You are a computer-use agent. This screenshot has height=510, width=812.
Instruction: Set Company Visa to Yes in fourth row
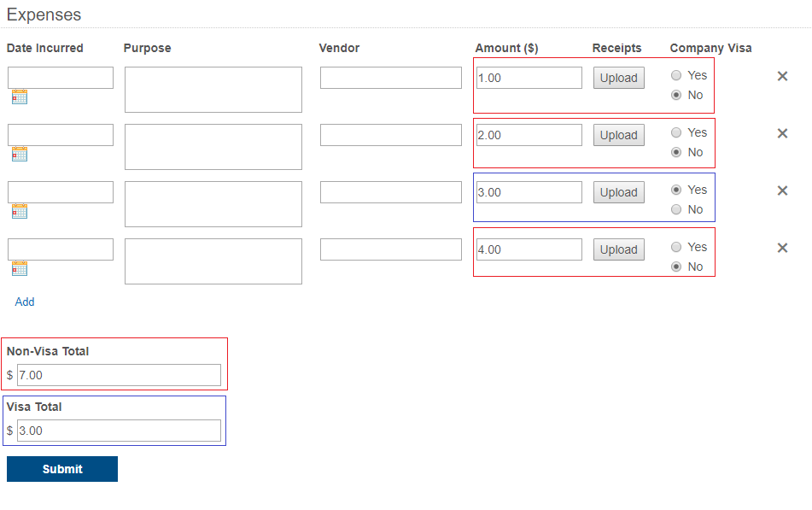[676, 247]
